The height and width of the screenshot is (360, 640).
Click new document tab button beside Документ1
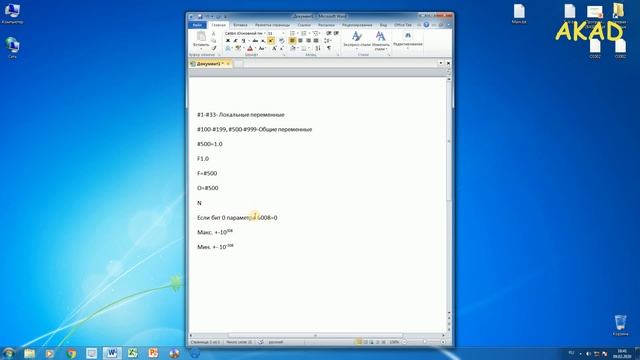coord(238,64)
